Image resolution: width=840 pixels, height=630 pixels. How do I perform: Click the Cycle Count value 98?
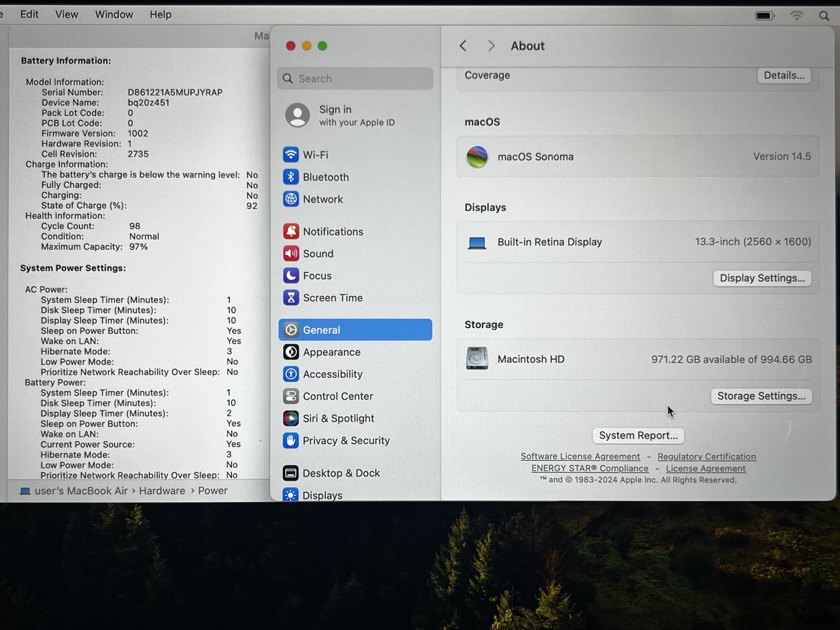click(135, 226)
